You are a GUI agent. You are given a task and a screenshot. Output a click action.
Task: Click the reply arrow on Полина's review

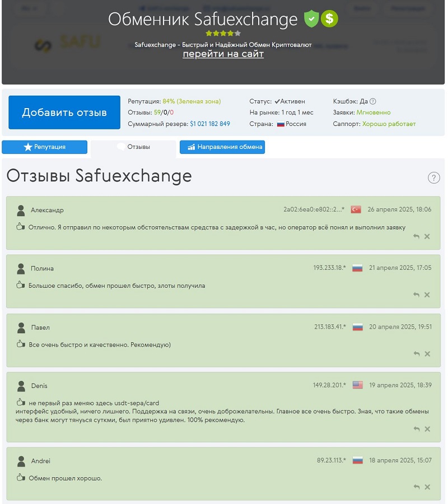point(416,295)
